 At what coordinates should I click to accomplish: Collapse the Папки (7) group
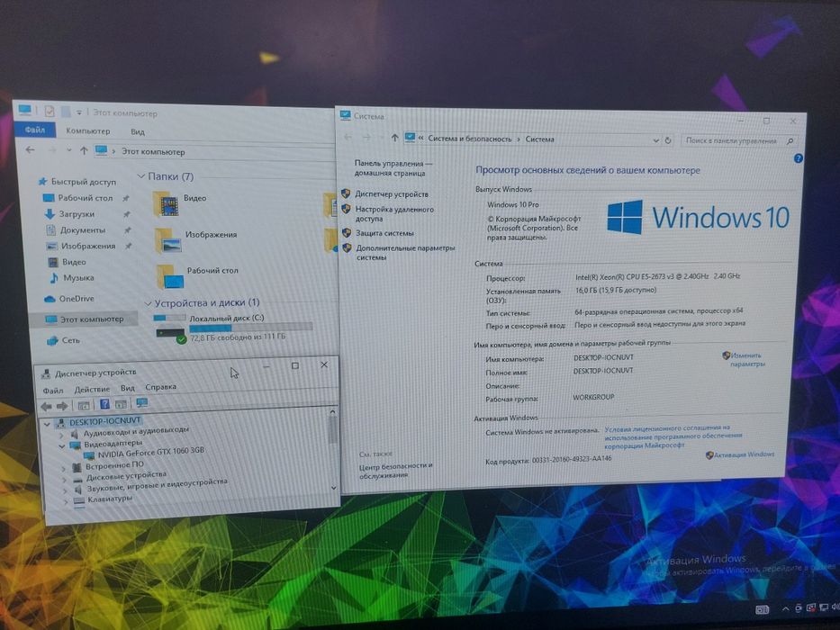click(x=141, y=175)
